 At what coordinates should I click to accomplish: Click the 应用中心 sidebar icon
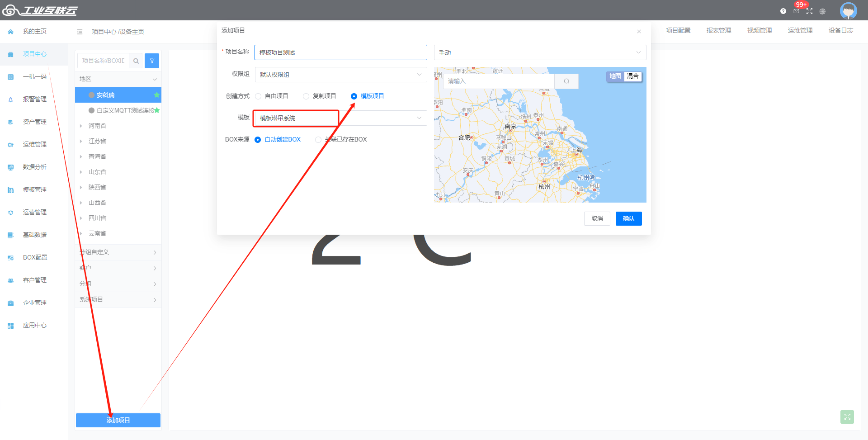coord(11,326)
